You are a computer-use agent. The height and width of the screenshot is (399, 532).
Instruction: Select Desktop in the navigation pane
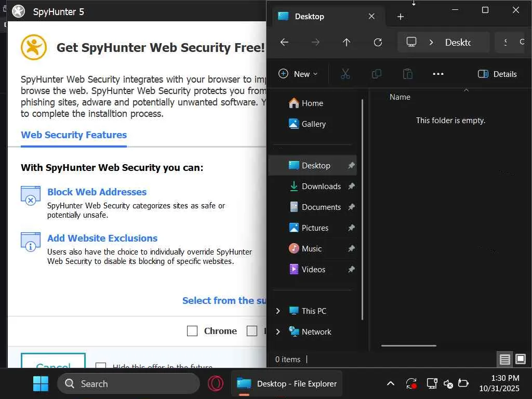click(312, 166)
